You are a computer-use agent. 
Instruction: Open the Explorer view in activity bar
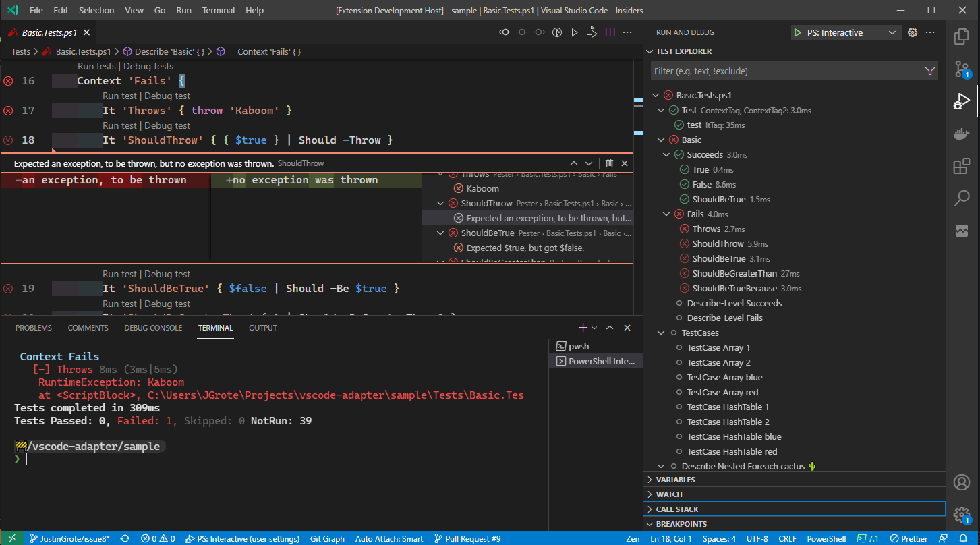[961, 36]
